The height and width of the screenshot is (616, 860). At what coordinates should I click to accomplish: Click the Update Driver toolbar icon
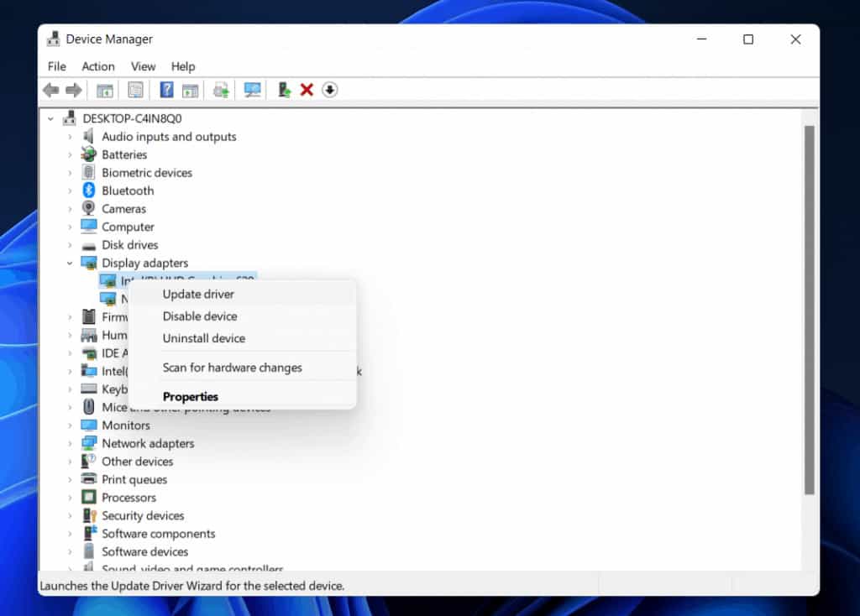click(283, 90)
